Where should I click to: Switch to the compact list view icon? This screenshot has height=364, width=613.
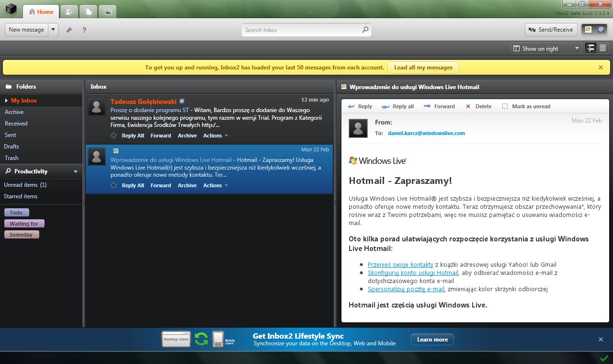603,48
